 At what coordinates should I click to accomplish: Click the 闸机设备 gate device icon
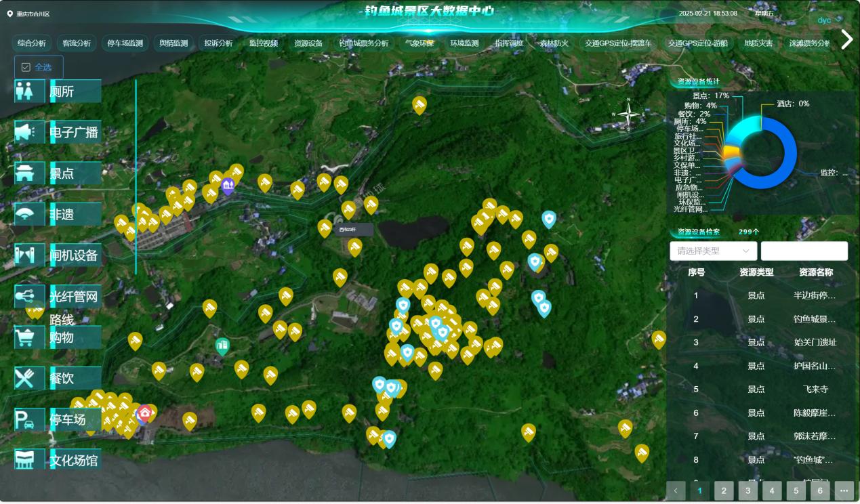click(25, 255)
